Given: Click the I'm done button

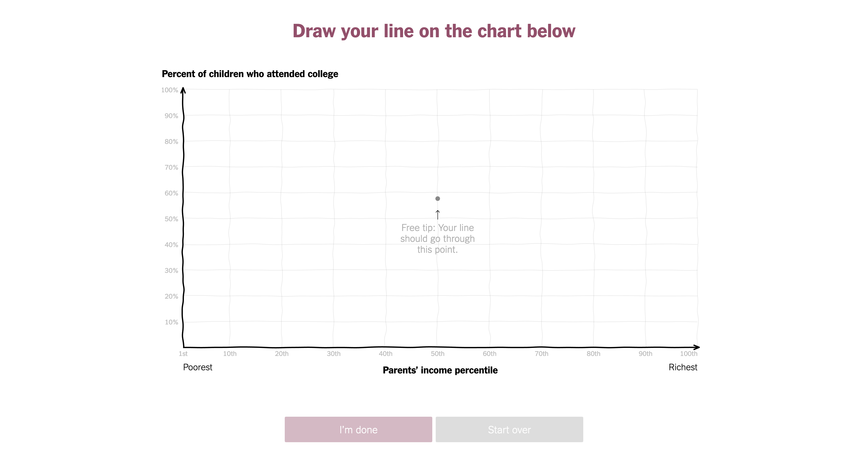Looking at the screenshot, I should coord(358,429).
